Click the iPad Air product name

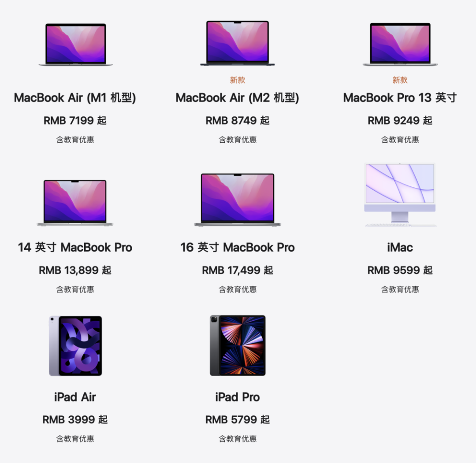pos(75,397)
